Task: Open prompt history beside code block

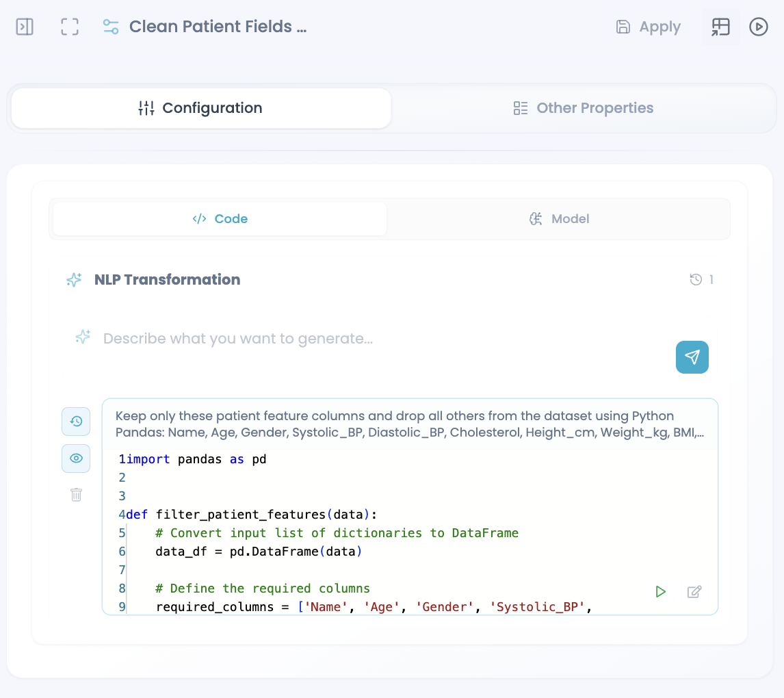Action: tap(76, 421)
